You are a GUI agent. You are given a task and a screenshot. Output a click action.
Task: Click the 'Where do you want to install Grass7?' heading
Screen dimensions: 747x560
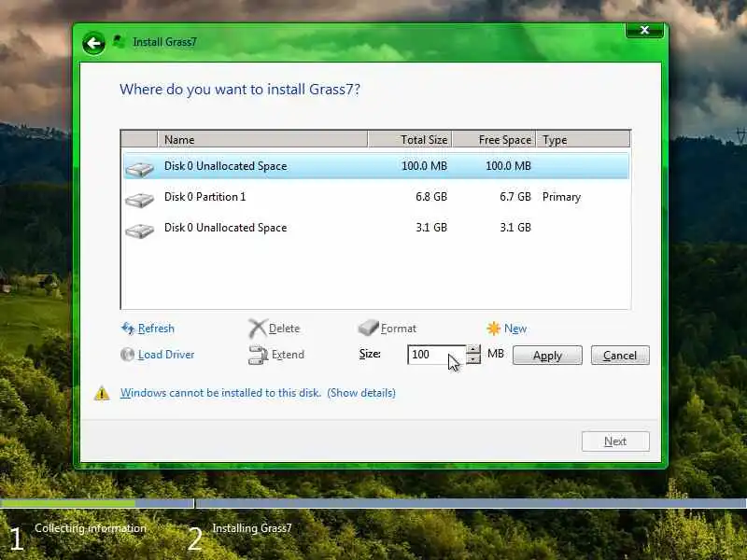coord(240,90)
